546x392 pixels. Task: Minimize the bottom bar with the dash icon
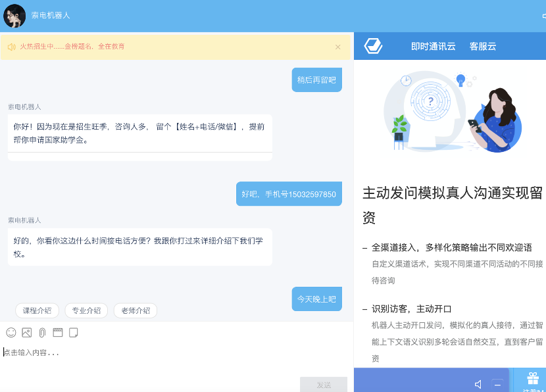click(497, 384)
